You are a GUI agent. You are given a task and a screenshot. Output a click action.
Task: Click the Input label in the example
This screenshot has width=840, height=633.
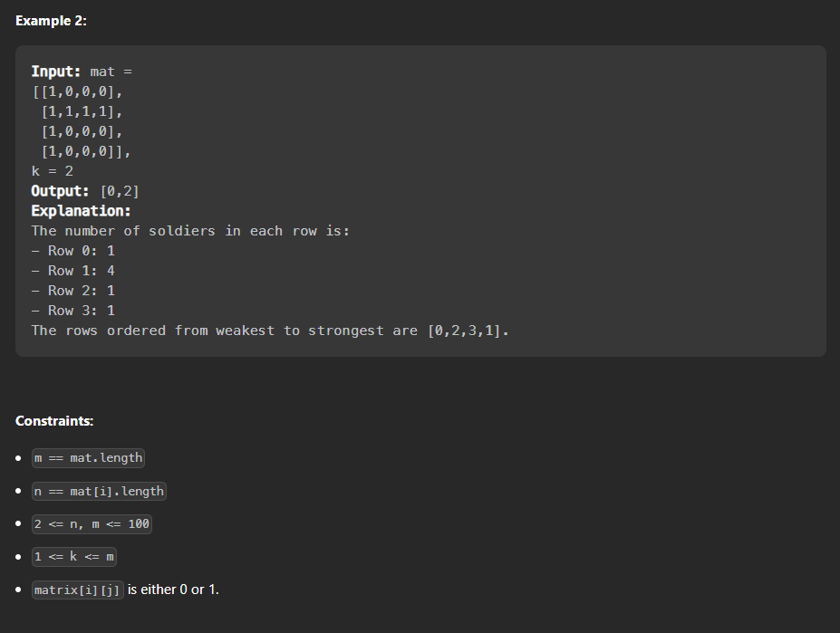point(55,72)
